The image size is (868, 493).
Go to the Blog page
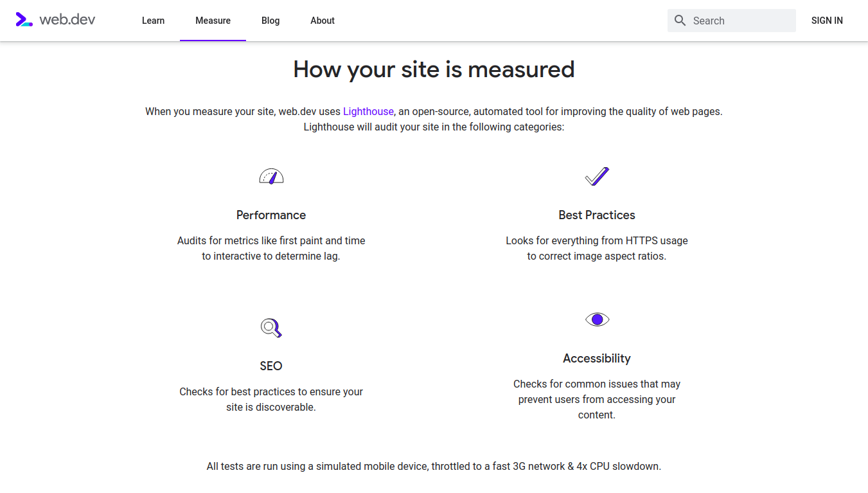coord(270,21)
